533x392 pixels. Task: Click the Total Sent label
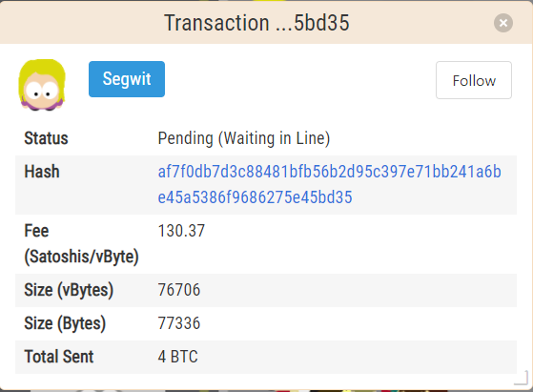click(58, 357)
